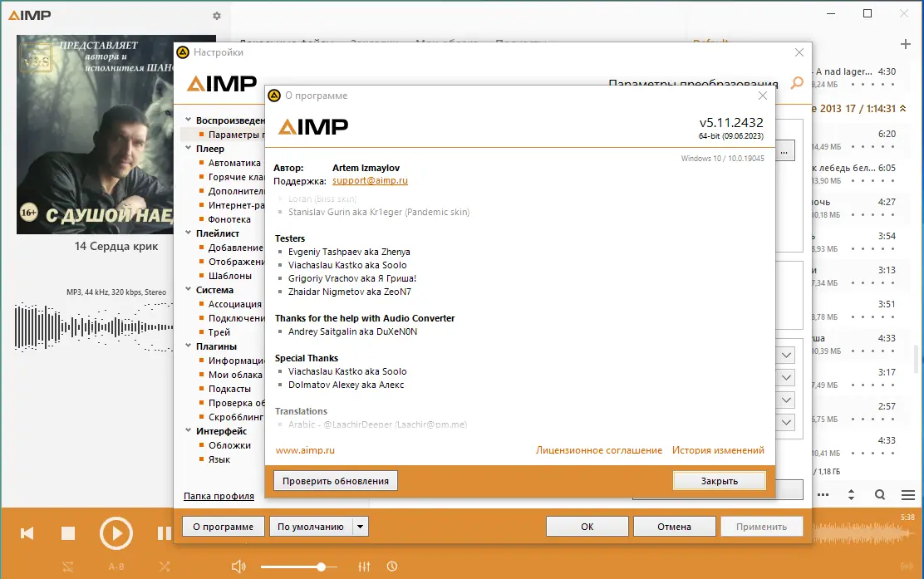Click the По умолчанию button
This screenshot has width=924, height=579.
tap(311, 527)
